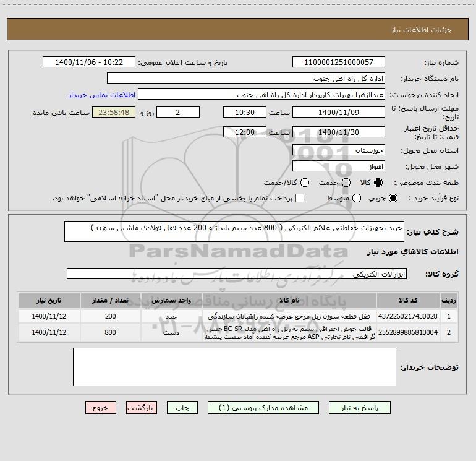Click the goods group field ابزارآلات الکتریکی
This screenshot has width=476, height=461.
coord(237,274)
